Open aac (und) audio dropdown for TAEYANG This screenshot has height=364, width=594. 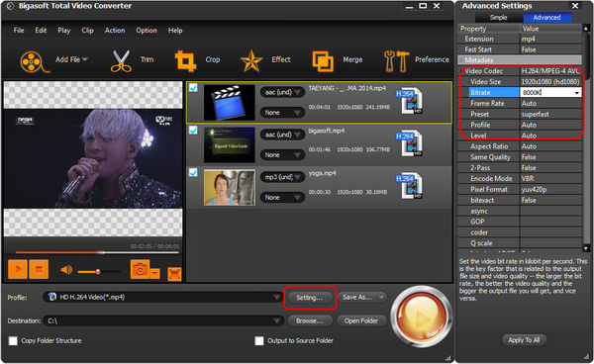282,92
